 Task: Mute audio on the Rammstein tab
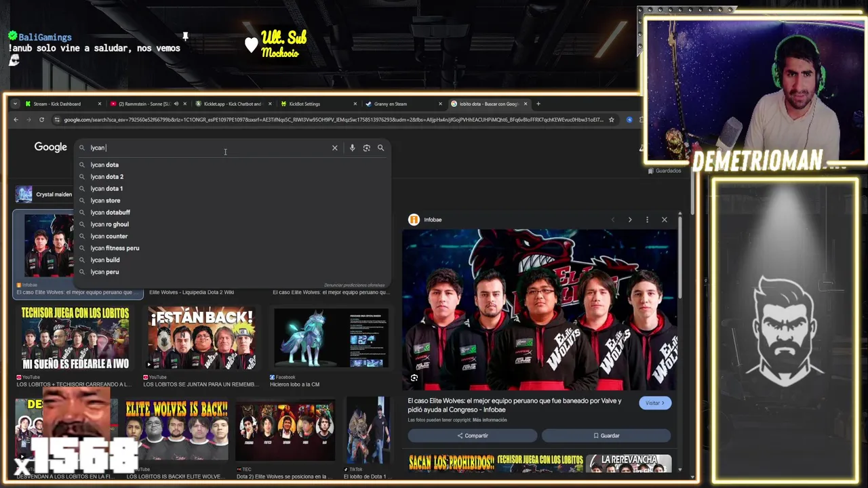pos(176,104)
